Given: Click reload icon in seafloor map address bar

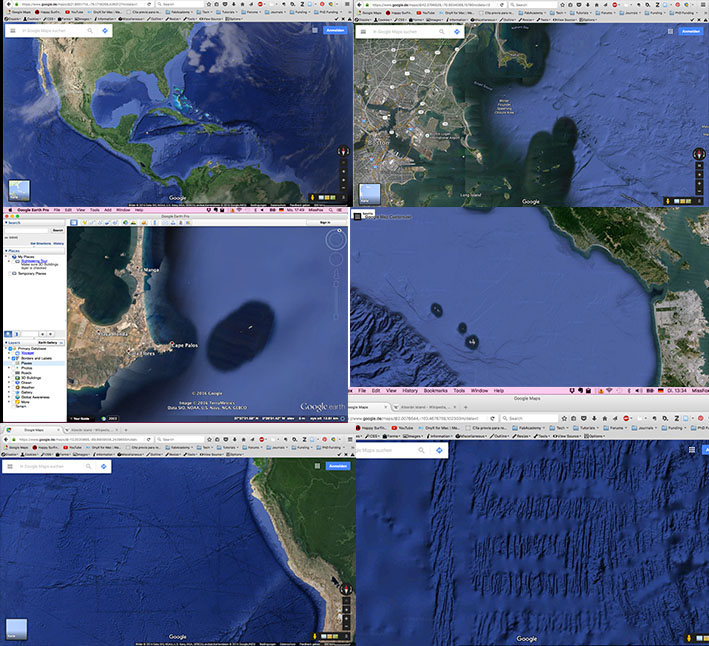Looking at the screenshot, I should tap(492, 418).
